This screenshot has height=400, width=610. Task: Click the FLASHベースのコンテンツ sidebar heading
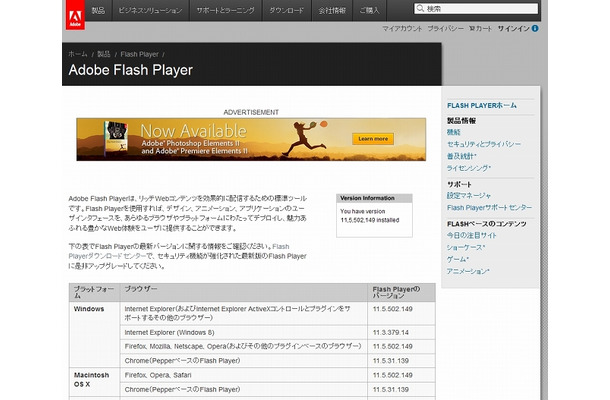(487, 224)
